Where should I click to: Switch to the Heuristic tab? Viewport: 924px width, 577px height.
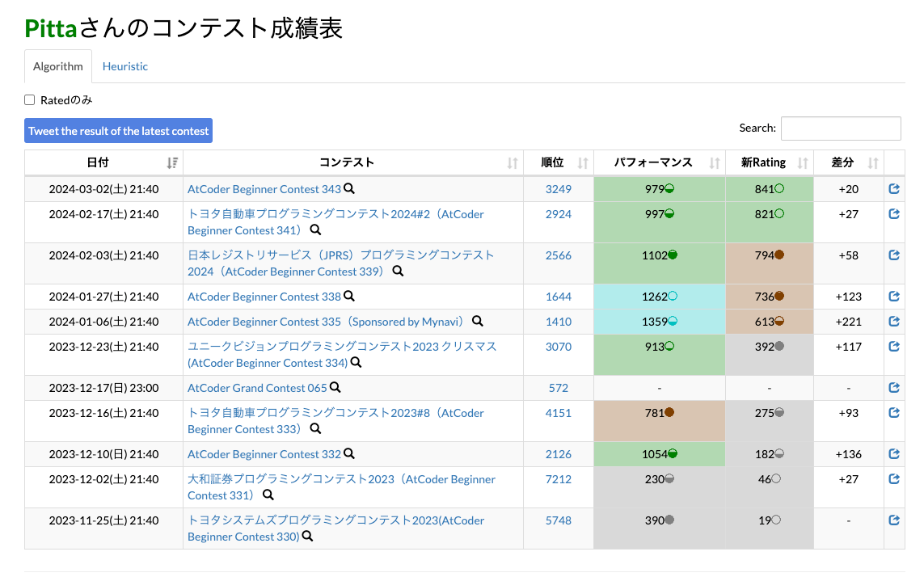125,66
